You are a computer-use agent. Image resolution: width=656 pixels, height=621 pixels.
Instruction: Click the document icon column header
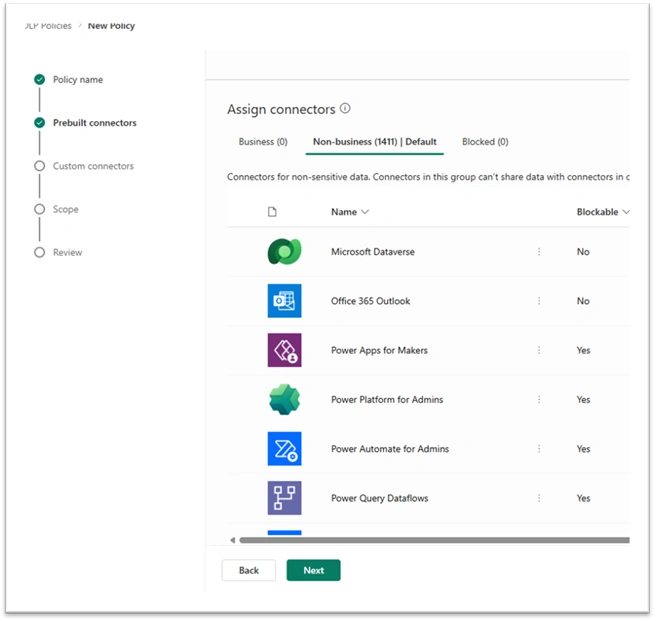pos(272,212)
